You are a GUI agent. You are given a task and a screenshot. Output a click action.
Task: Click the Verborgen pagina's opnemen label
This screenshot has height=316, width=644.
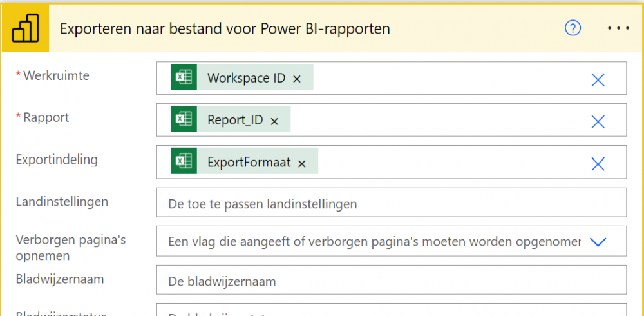click(71, 248)
